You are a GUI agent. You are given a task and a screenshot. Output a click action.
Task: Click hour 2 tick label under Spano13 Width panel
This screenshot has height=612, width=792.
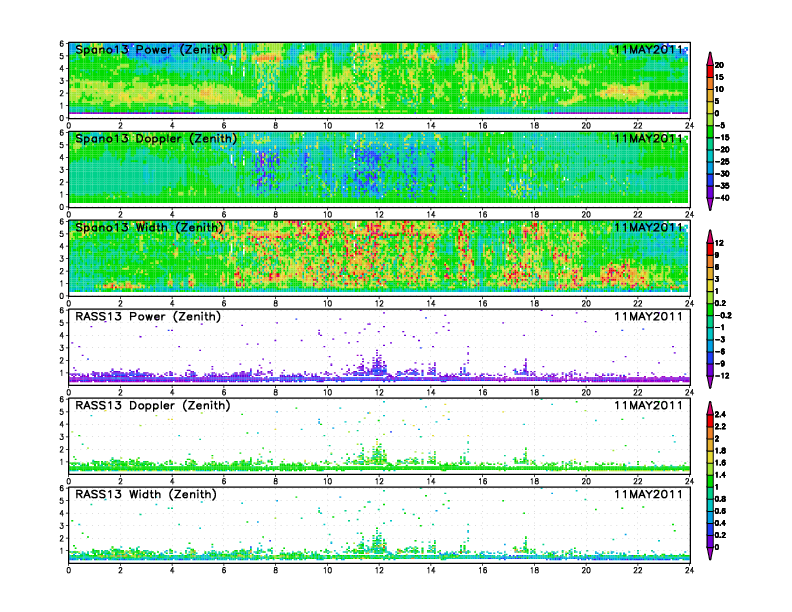pos(120,303)
